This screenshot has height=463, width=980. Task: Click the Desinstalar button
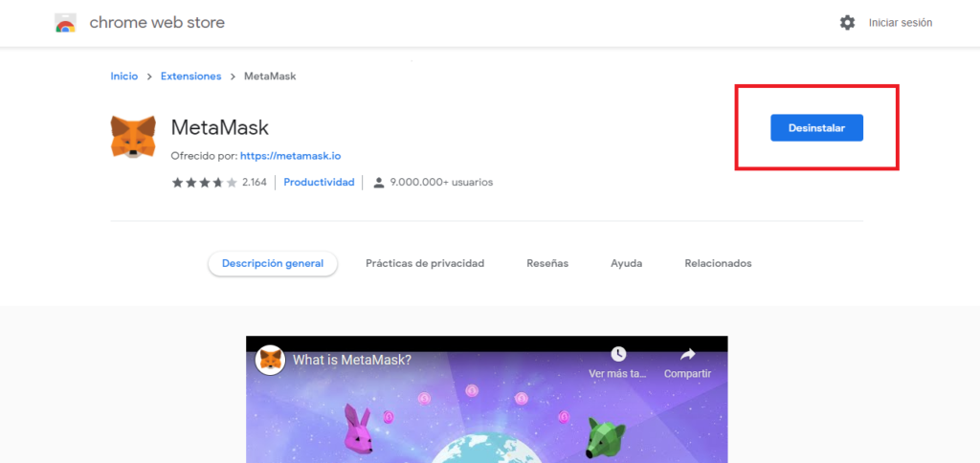816,127
